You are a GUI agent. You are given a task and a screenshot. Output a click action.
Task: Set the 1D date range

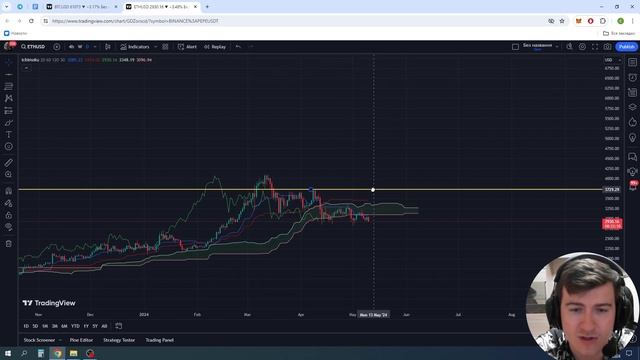pyautogui.click(x=26, y=326)
